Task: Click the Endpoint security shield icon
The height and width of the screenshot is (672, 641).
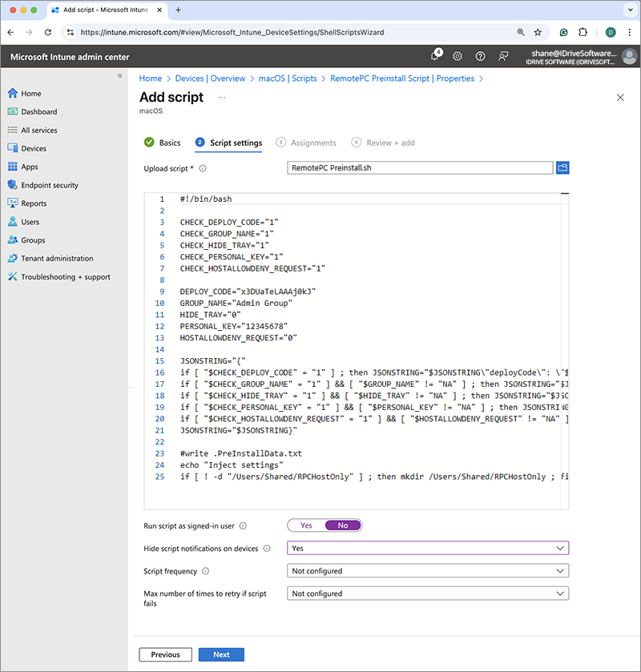Action: (12, 185)
